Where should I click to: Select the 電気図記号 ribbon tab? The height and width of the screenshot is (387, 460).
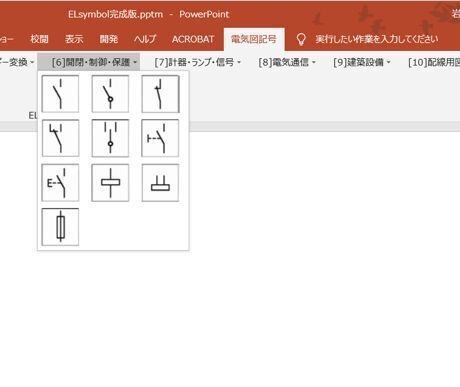(254, 39)
